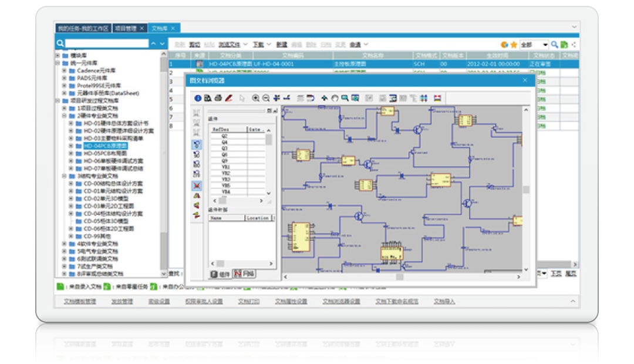Click the 新建 button in document toolbar

click(x=282, y=45)
